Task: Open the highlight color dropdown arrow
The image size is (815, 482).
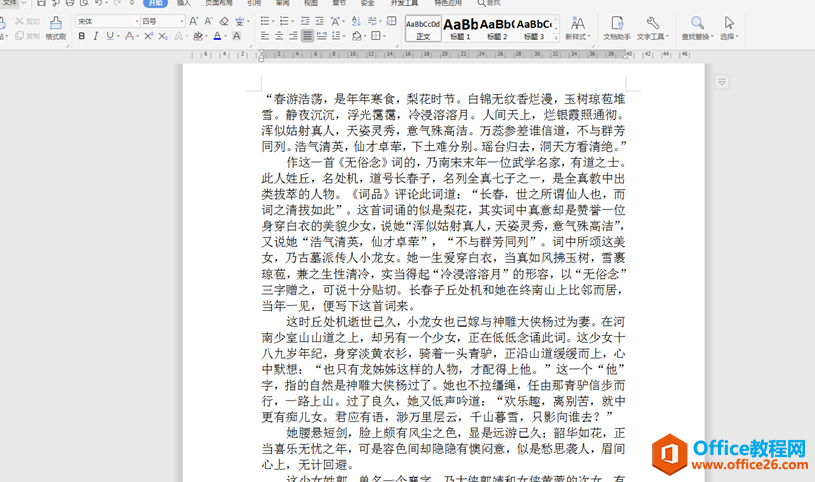Action: [x=206, y=36]
